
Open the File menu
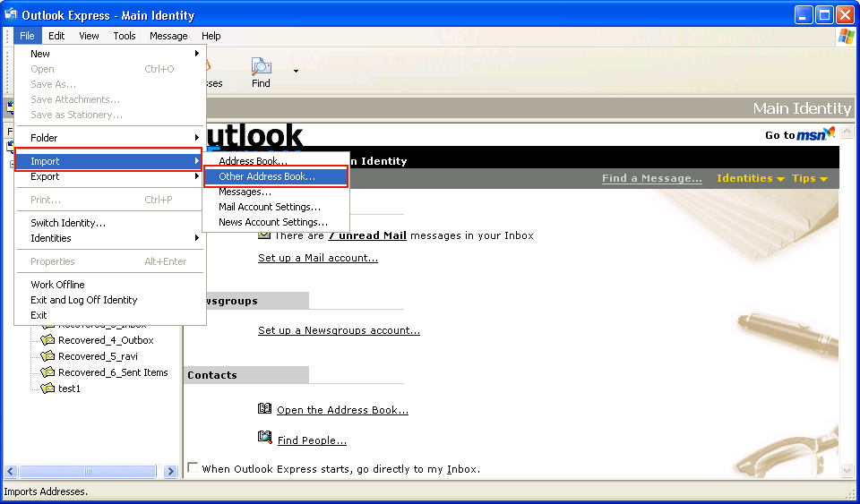27,36
